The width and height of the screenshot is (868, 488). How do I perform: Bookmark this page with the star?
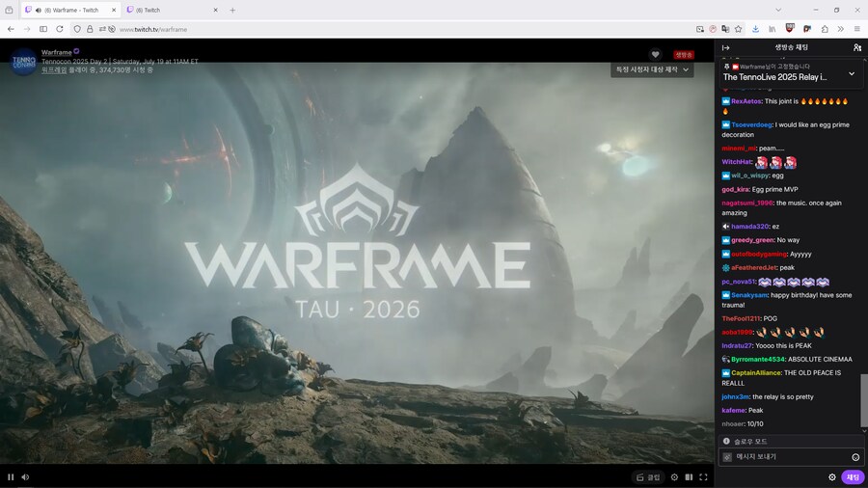738,29
